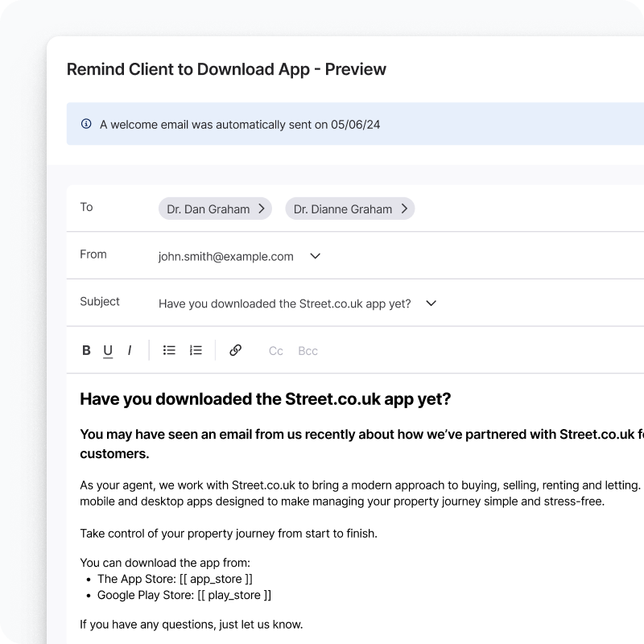Apply underline formatting
The width and height of the screenshot is (644, 644).
coord(108,351)
